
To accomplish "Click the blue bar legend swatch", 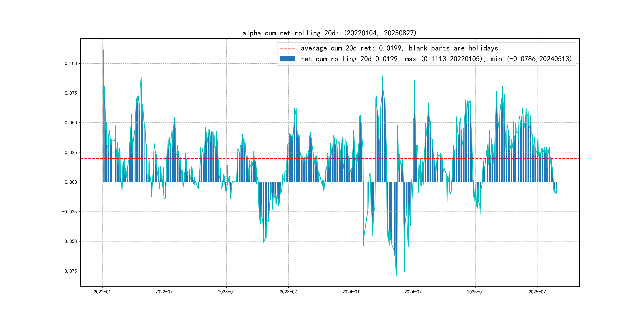I will pos(287,59).
